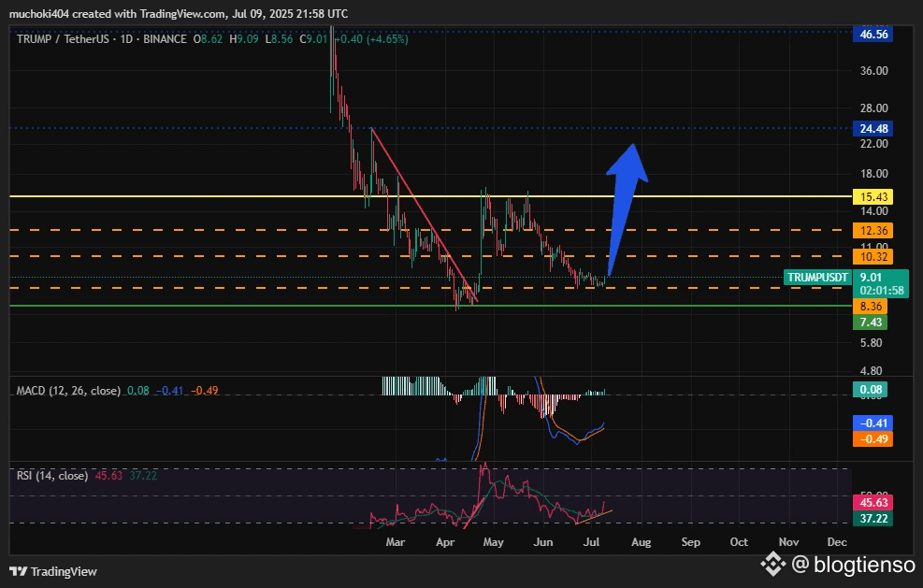Click the Sep label on the time axis
This screenshot has height=588, width=923.
click(x=690, y=542)
